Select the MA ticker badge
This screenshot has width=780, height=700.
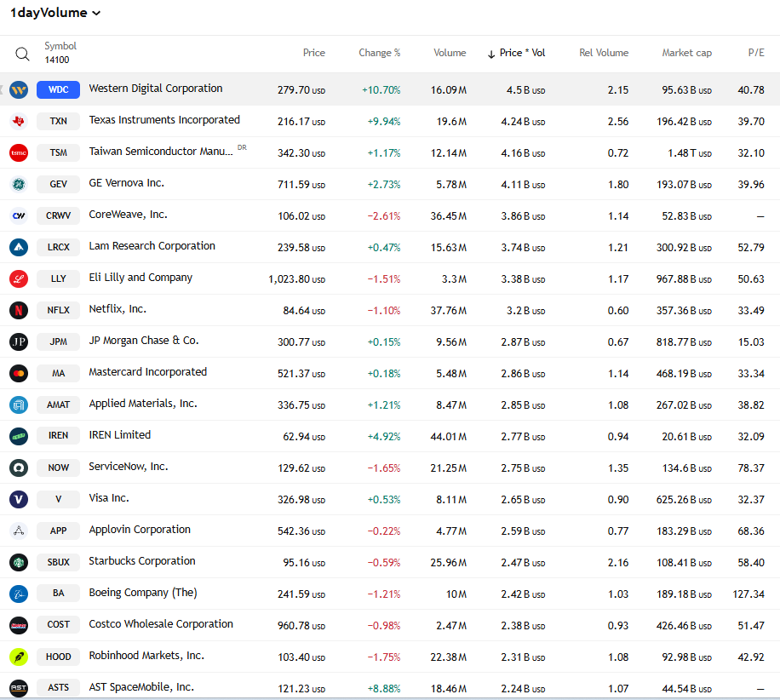click(x=58, y=373)
